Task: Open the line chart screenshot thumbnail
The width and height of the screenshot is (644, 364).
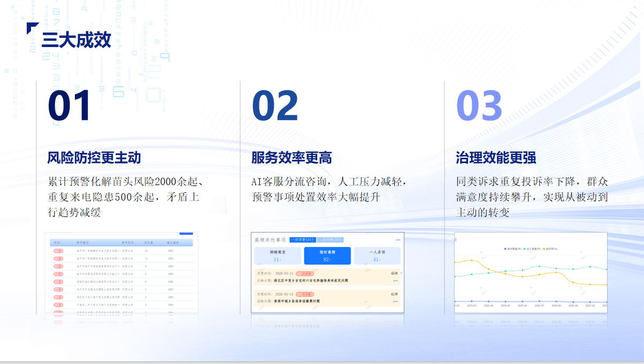Action: [x=531, y=273]
